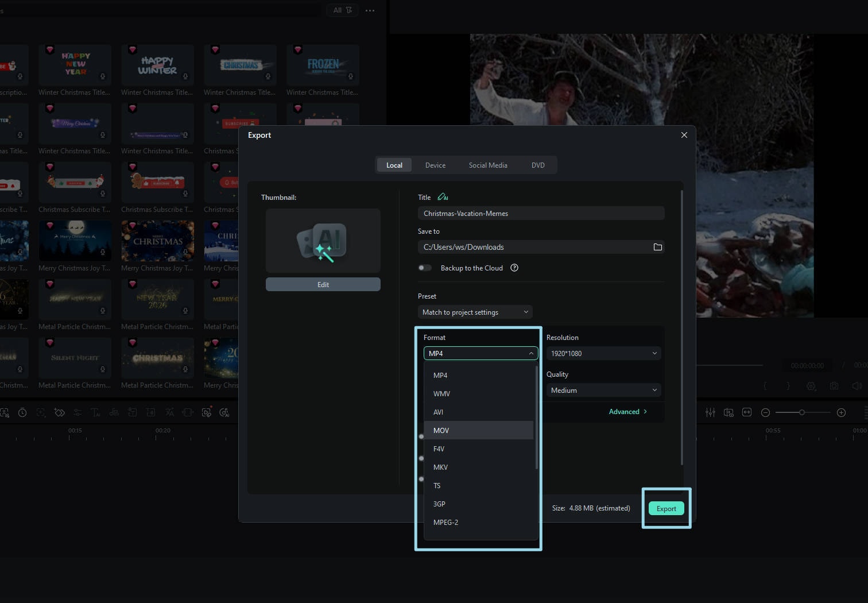The width and height of the screenshot is (868, 603).
Task: Click the 00:55 mark on the timeline ruler
Action: click(x=773, y=430)
